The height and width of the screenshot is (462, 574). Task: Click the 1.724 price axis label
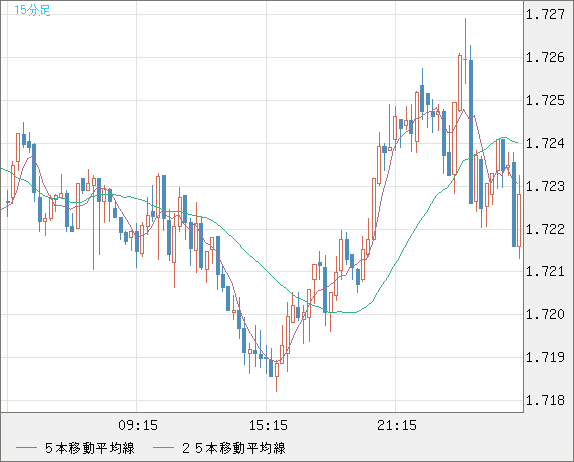[545, 143]
